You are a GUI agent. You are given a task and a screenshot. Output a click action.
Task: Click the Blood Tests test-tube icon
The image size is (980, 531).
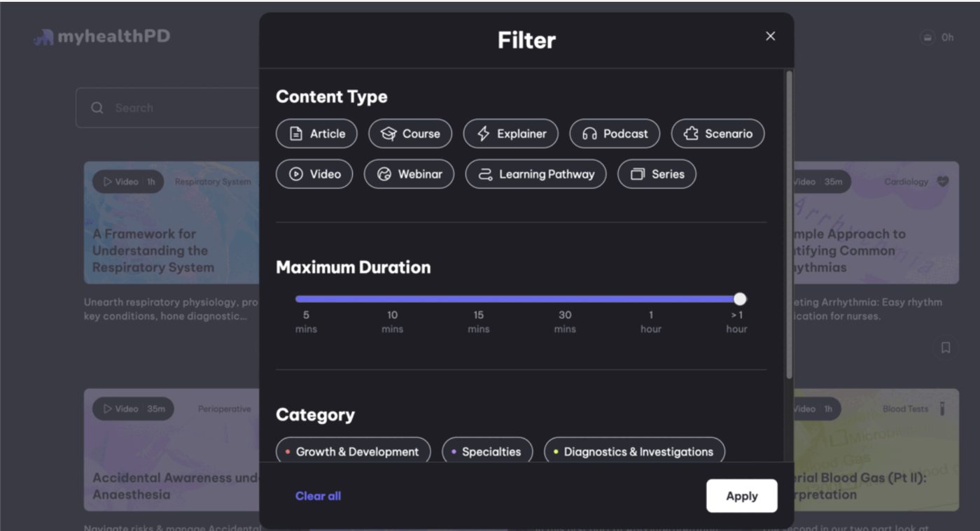(941, 409)
